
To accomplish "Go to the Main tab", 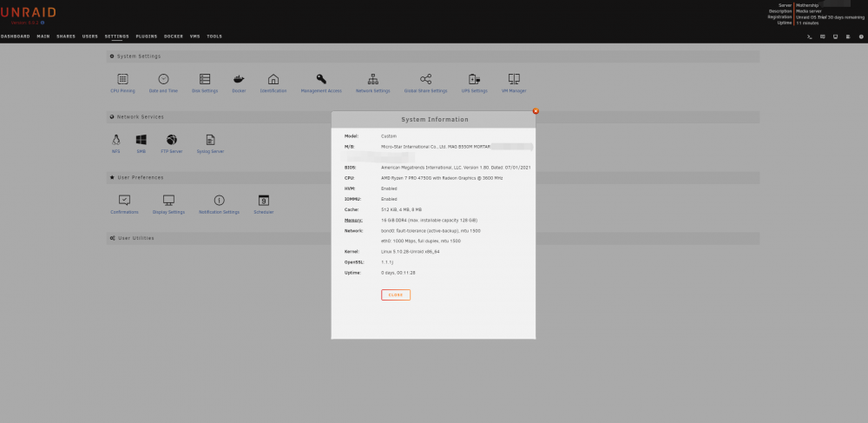I will [43, 36].
